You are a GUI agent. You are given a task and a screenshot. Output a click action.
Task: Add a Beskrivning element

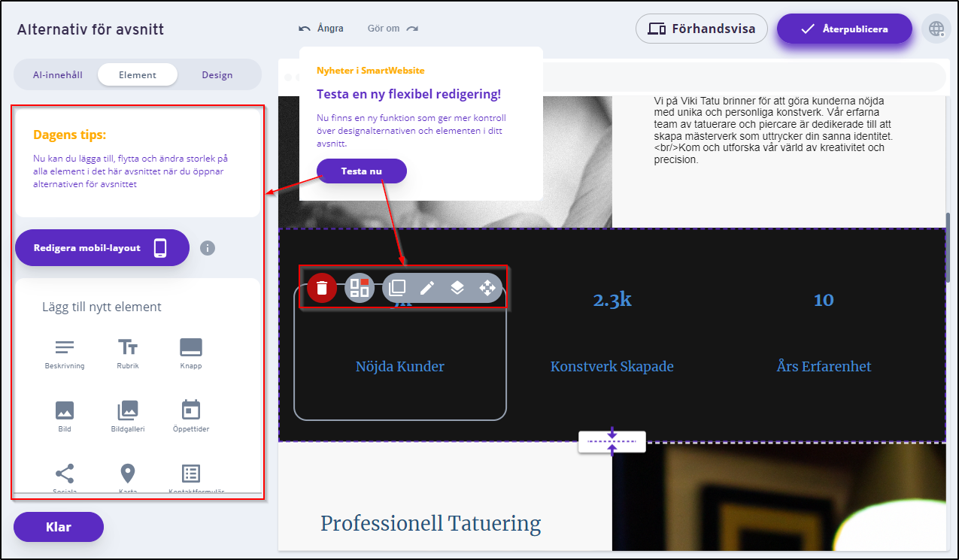tap(65, 353)
